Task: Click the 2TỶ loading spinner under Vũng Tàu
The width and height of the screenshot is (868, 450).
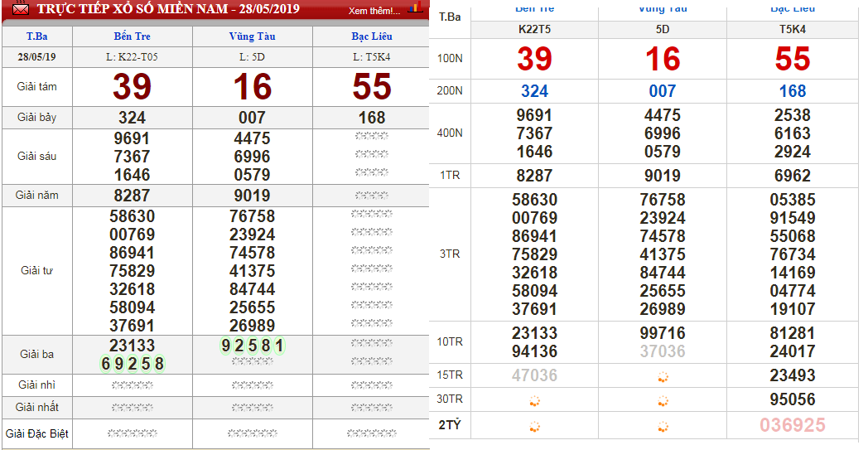Action: click(x=663, y=427)
